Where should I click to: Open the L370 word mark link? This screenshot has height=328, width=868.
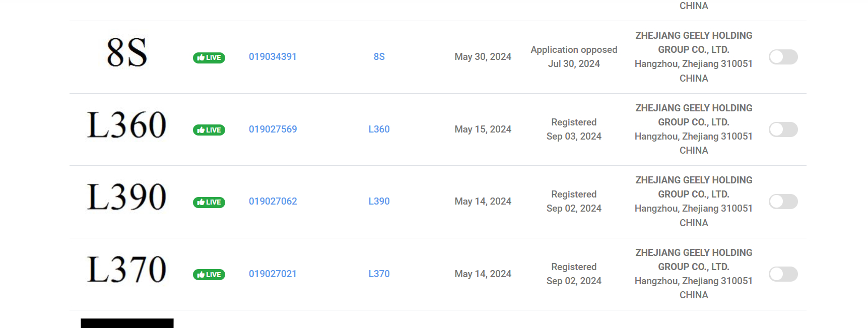(379, 274)
